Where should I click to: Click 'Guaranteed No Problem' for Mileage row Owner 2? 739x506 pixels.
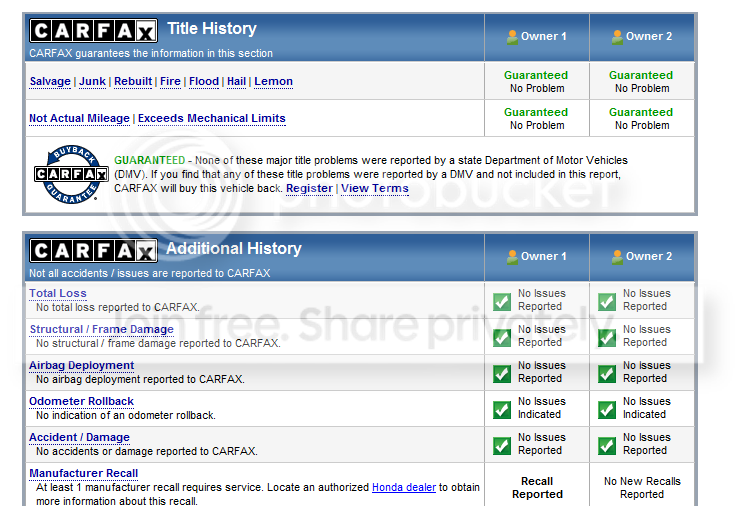641,119
